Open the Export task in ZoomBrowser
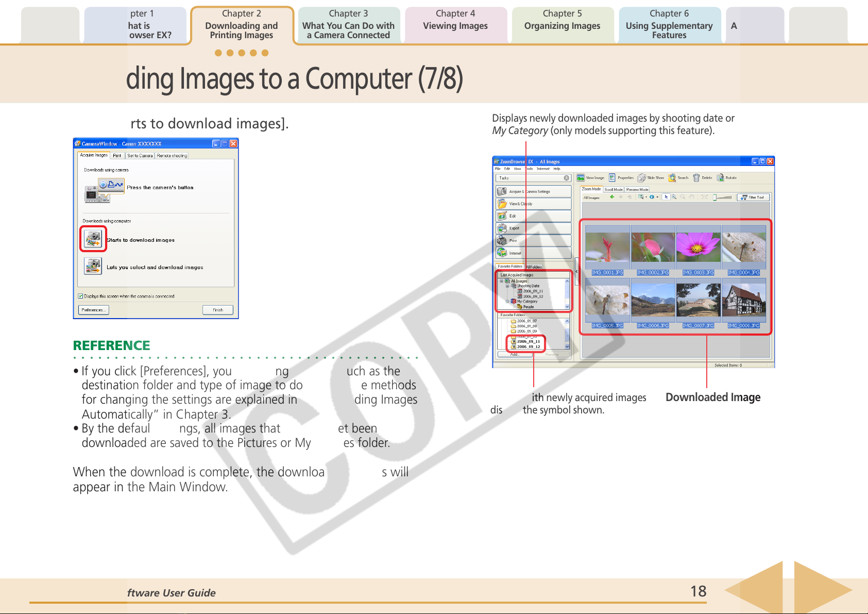This screenshot has height=614, width=868. pyautogui.click(x=534, y=228)
